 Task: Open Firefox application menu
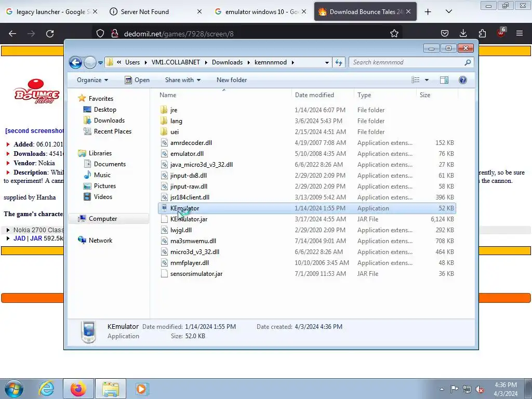(520, 33)
